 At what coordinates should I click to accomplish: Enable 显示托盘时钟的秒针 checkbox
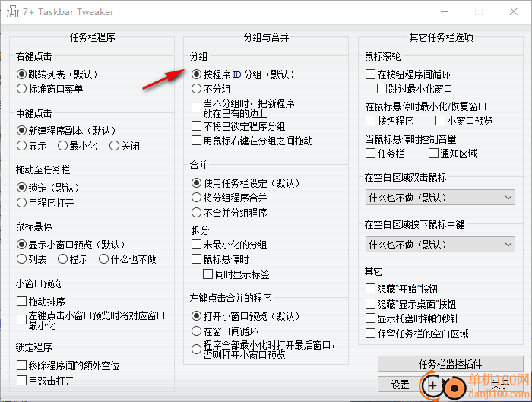[x=371, y=318]
